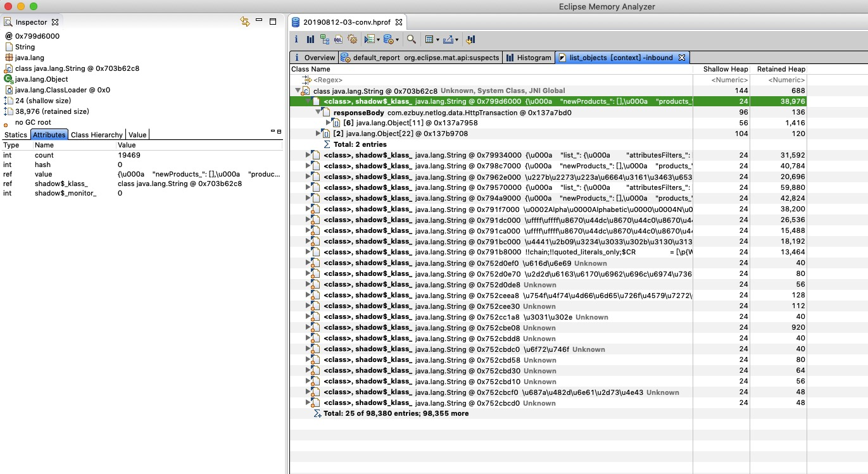Minimize the Inspector view

coord(259,21)
